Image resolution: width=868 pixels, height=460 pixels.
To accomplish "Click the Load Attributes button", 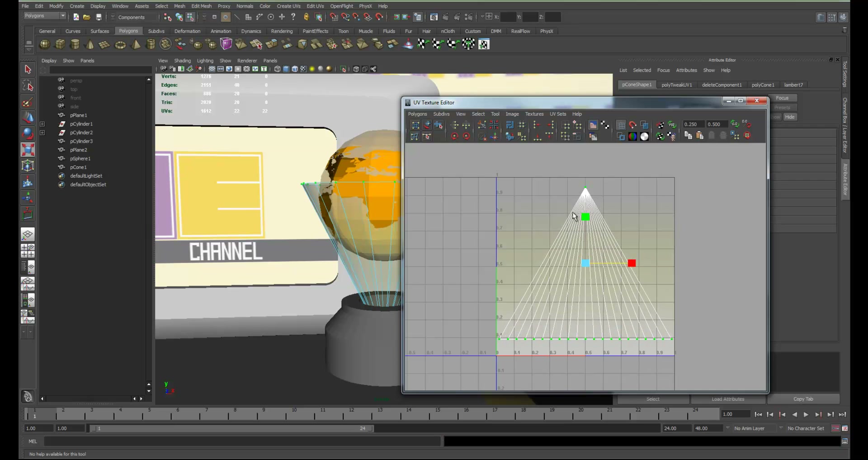I will click(x=728, y=399).
